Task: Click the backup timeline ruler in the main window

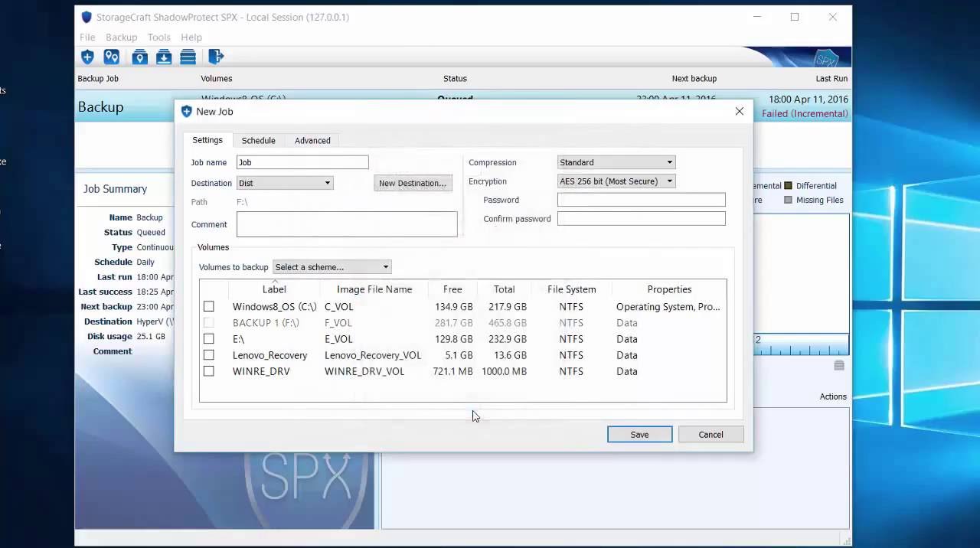Action: click(x=801, y=344)
